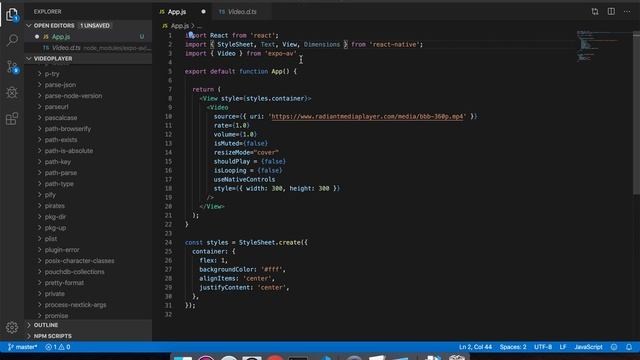
Task: Click 'StyleSheet.create' on line 24
Action: [269, 242]
